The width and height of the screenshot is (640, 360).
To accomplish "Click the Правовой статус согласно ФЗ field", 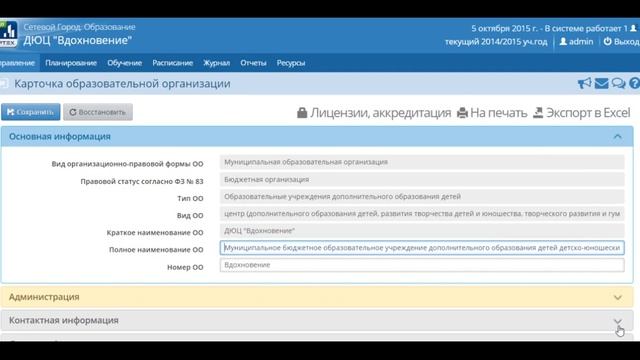I will (422, 179).
